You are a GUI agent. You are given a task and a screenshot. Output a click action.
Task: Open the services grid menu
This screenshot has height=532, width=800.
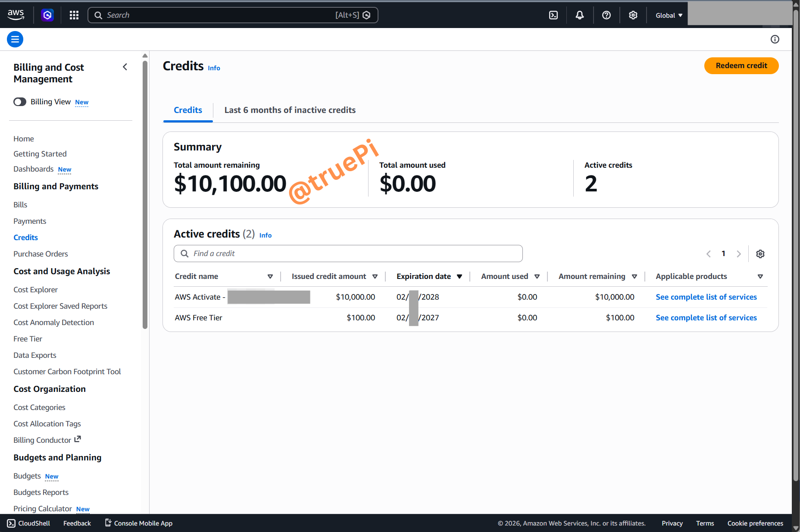(x=74, y=15)
